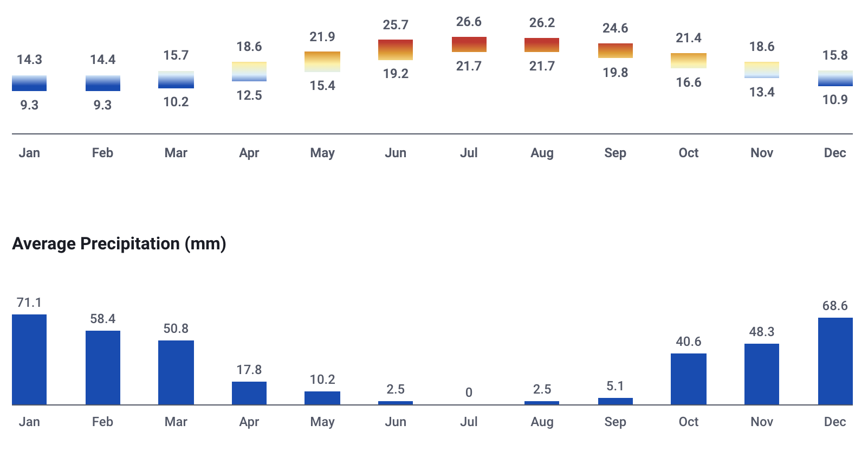This screenshot has width=868, height=457.
Task: Click May's temperature range bar
Action: (322, 62)
